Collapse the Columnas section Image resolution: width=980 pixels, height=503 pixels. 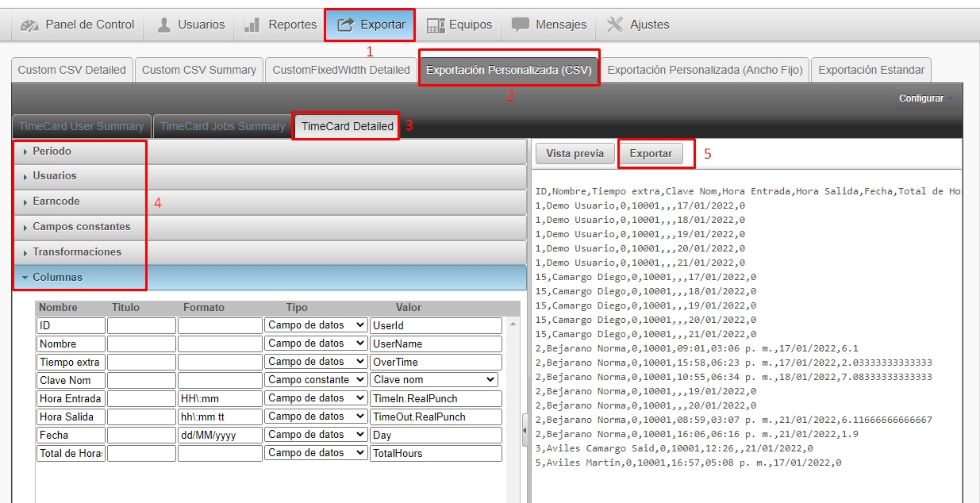tap(57, 278)
